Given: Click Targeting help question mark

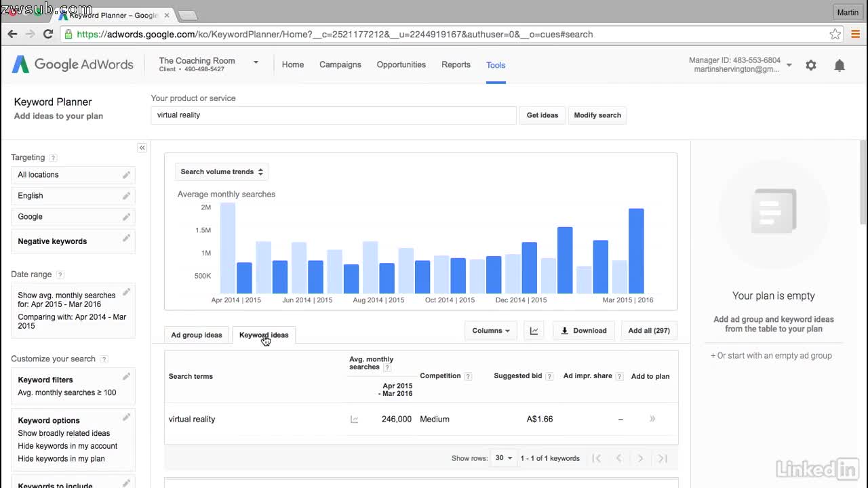Looking at the screenshot, I should coord(54,158).
